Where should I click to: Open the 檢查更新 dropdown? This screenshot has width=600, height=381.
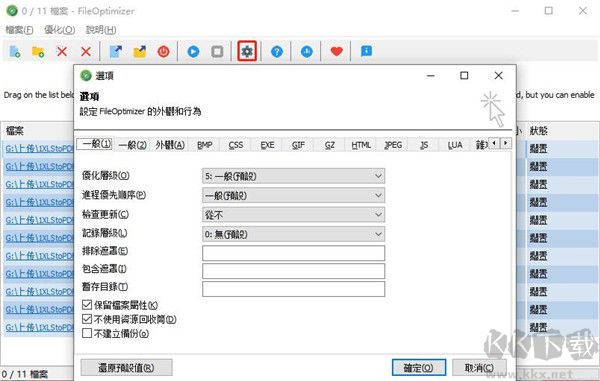(293, 215)
